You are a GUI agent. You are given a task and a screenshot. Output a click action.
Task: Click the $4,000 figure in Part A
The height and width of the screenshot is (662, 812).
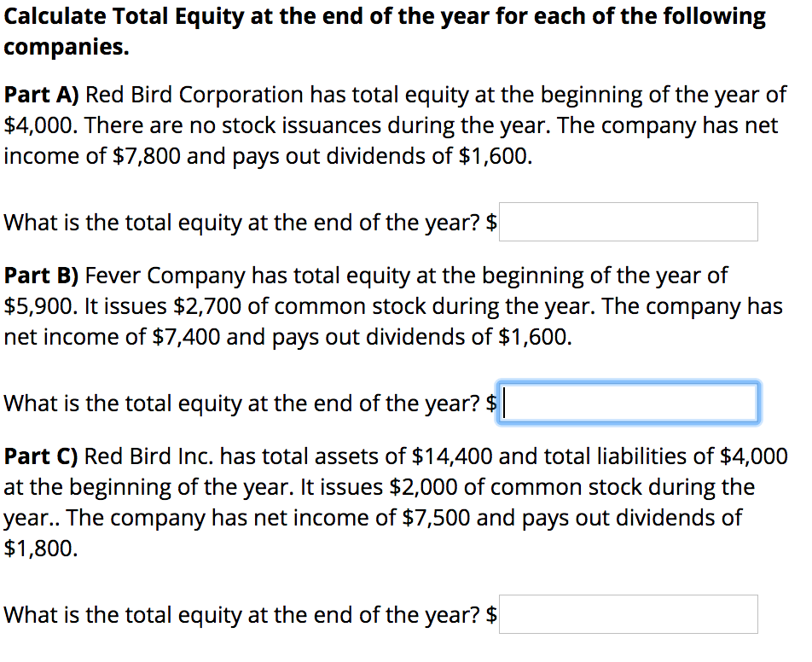(34, 125)
